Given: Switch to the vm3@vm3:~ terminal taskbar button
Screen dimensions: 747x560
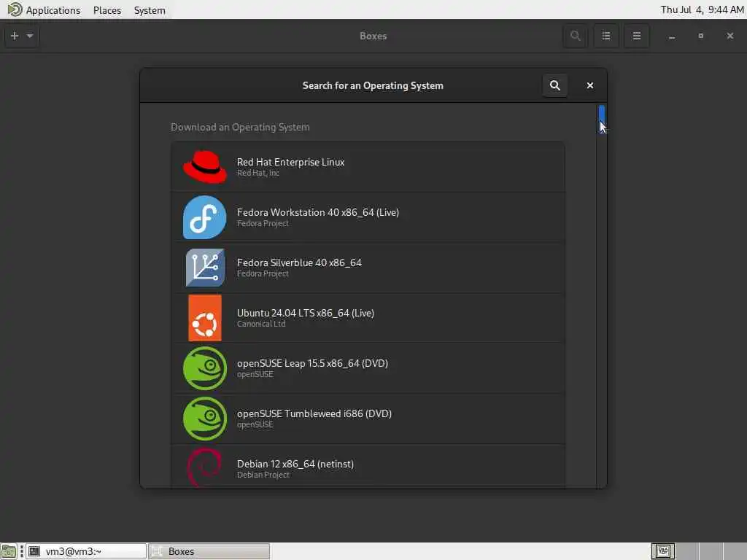Looking at the screenshot, I should coord(86,551).
